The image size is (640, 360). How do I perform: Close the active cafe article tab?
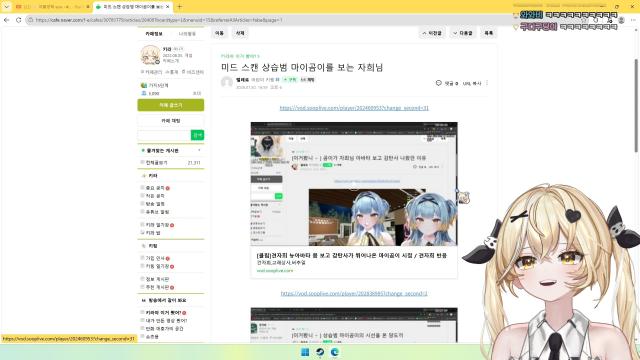(x=168, y=7)
